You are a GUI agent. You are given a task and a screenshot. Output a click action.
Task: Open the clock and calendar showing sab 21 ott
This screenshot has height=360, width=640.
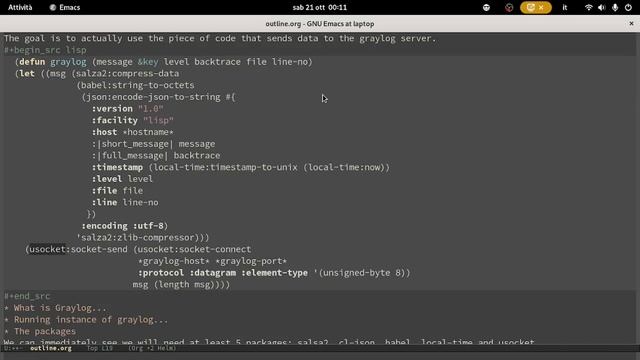click(x=320, y=7)
